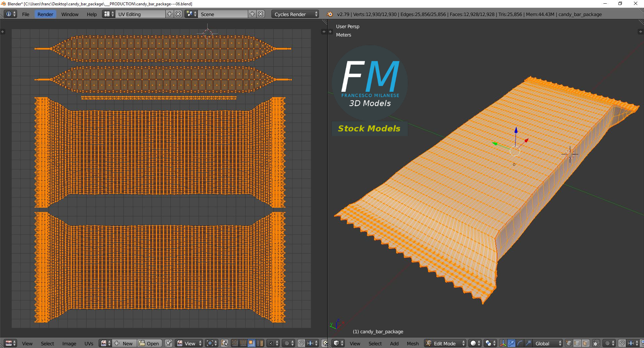Open the UV editor View mode dropdown

click(189, 343)
